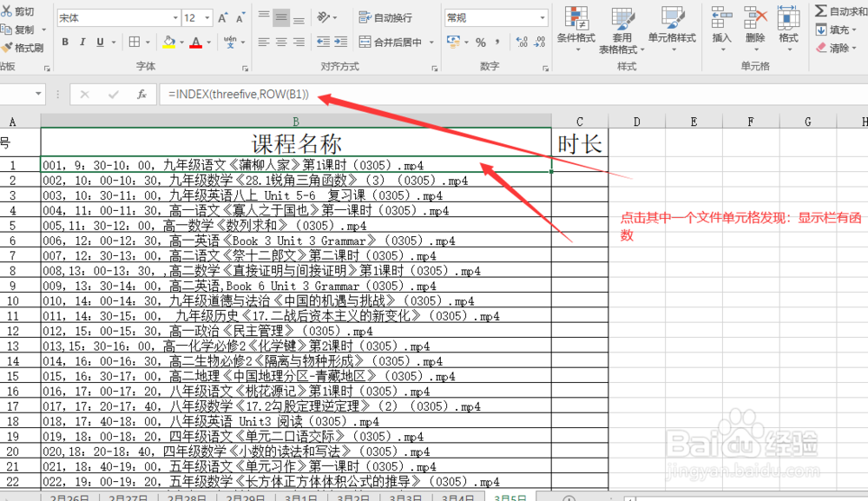Expand the fill color dropdown arrow
This screenshot has height=501, width=868.
pos(181,42)
